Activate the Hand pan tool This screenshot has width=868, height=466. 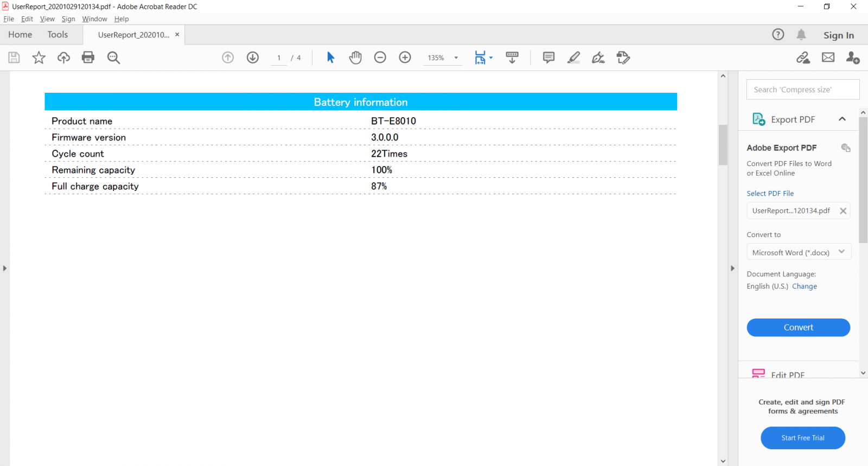355,58
